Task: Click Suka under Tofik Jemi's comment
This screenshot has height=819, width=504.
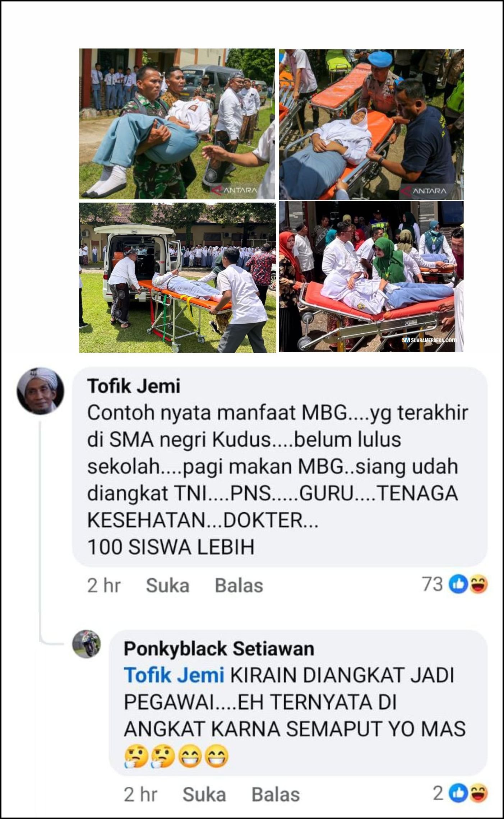Action: [167, 586]
